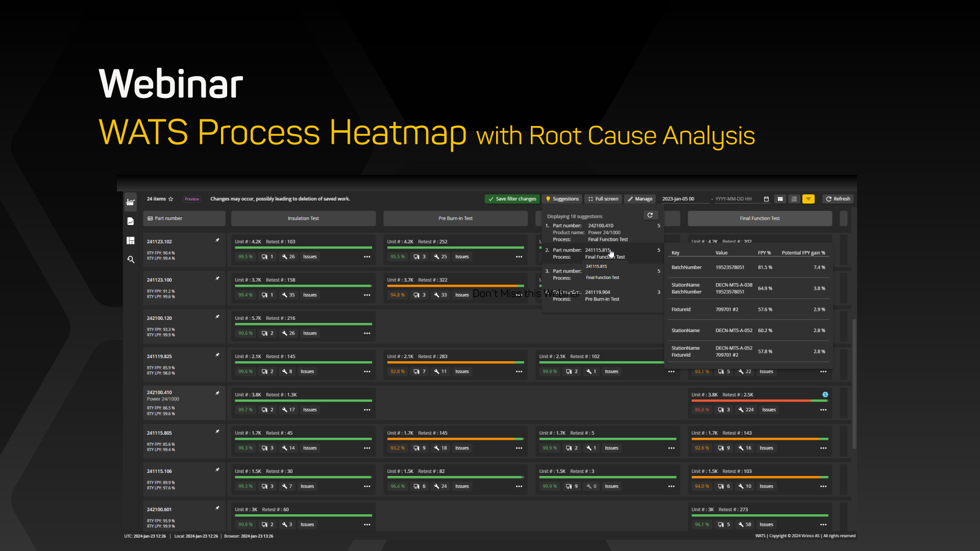This screenshot has height=551, width=980.
Task: Toggle the yellow filter icon in toolbar
Action: 808,199
